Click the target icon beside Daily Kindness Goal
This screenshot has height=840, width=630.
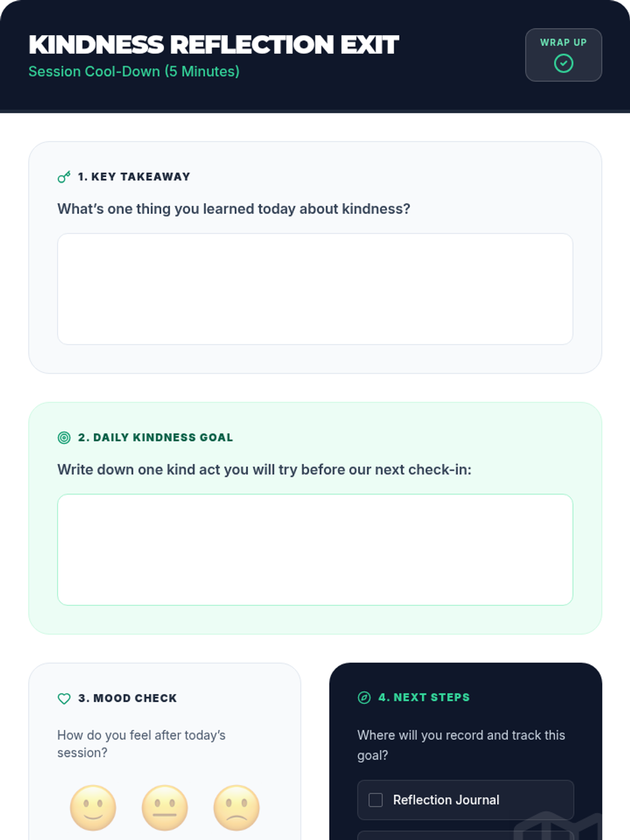coord(64,437)
